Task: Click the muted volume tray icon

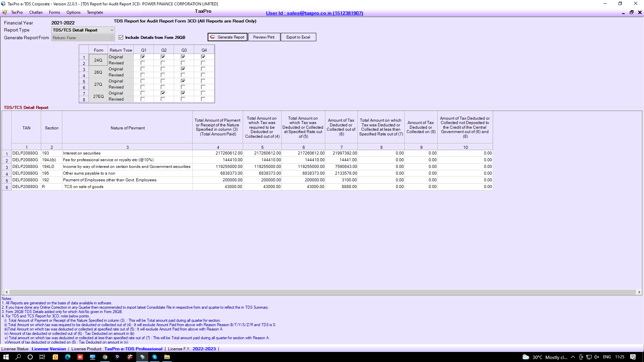Action: point(597,357)
